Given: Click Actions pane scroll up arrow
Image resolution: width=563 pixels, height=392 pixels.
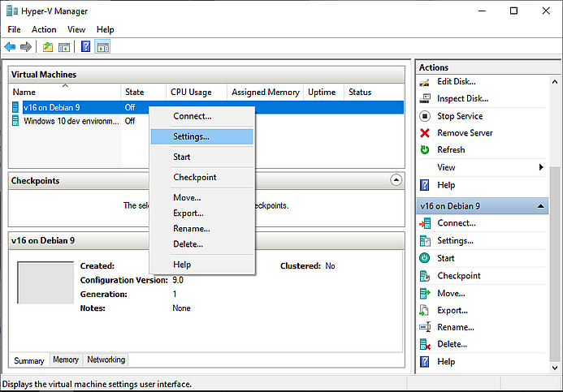Looking at the screenshot, I should [x=555, y=82].
